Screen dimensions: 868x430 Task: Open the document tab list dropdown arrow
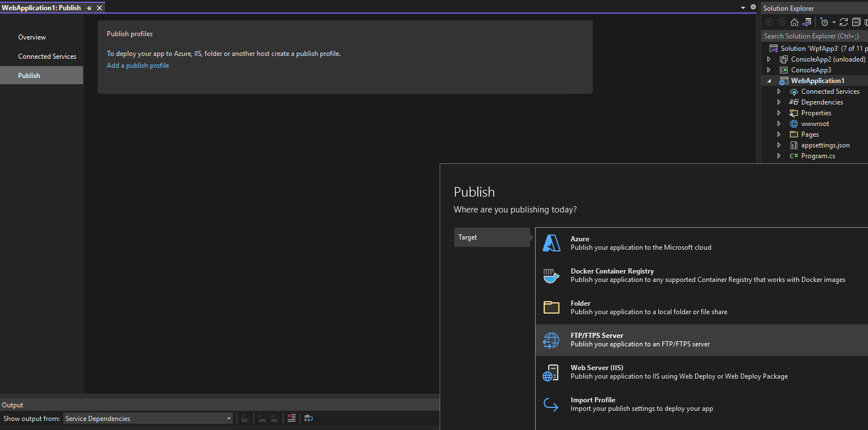[743, 8]
